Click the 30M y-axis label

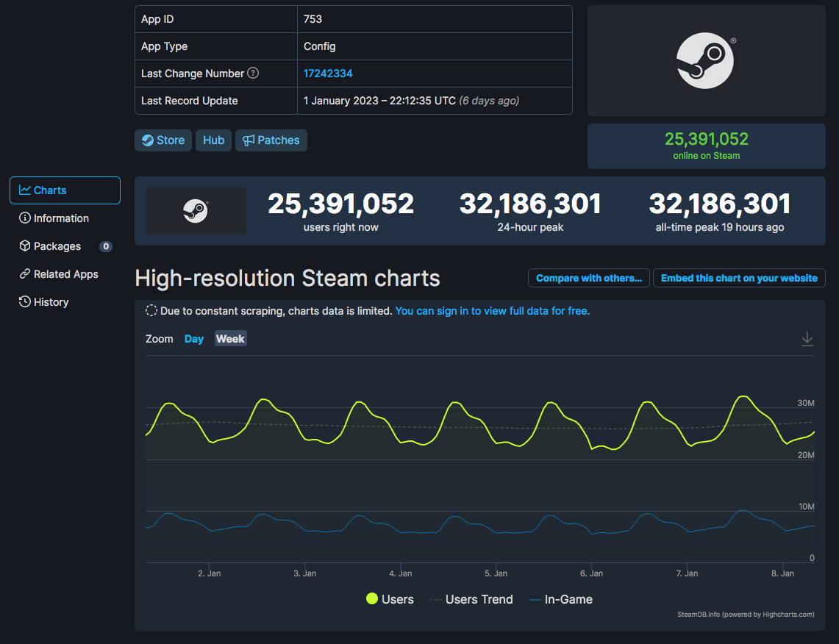(x=806, y=403)
